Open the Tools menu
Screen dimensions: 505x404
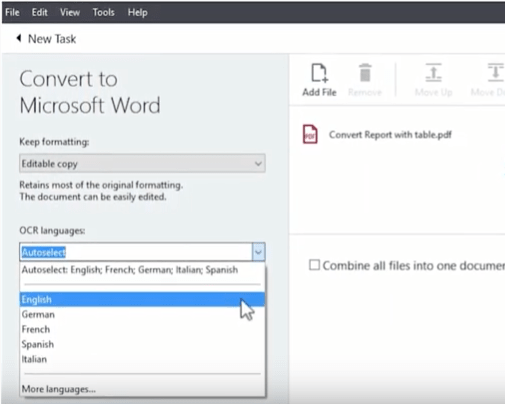pos(104,12)
